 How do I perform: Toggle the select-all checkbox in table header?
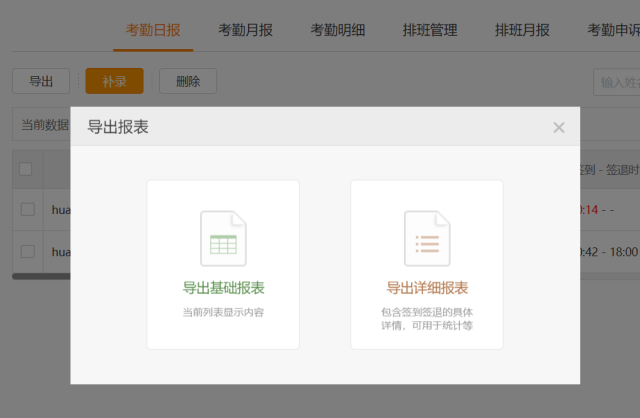(x=26, y=169)
